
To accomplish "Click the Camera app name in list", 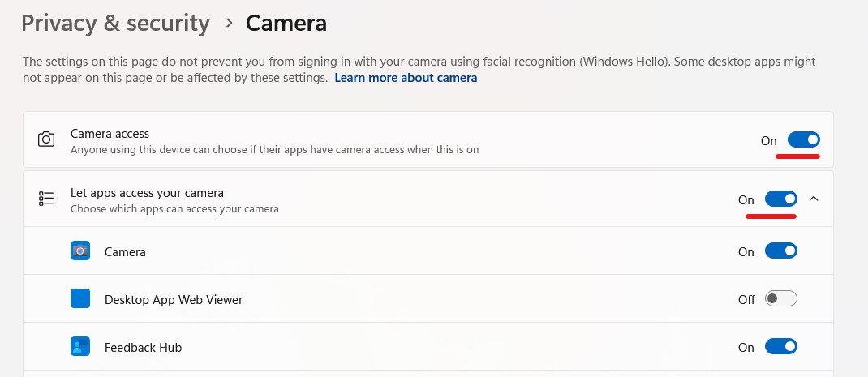I will click(125, 252).
